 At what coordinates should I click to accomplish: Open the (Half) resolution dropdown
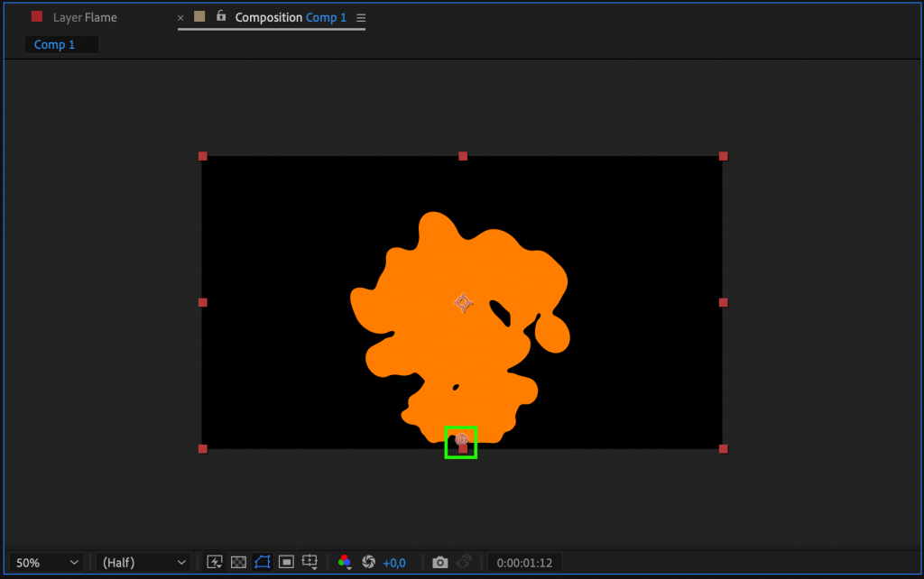tap(143, 562)
